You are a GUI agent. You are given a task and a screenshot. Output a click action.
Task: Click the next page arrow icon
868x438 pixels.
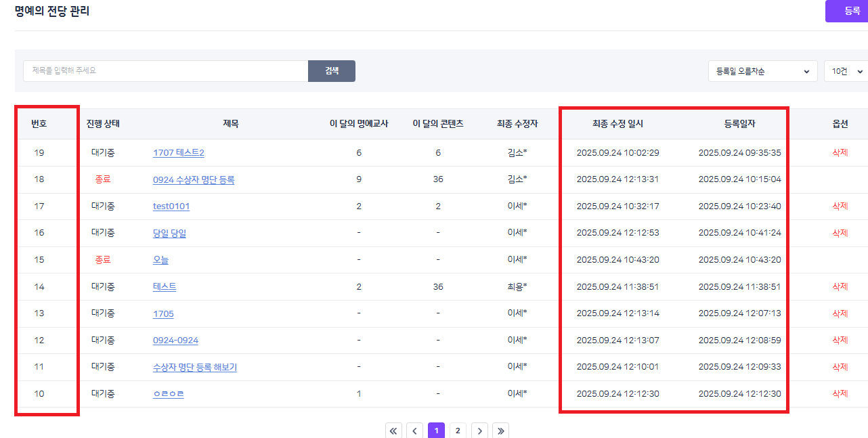tap(479, 431)
